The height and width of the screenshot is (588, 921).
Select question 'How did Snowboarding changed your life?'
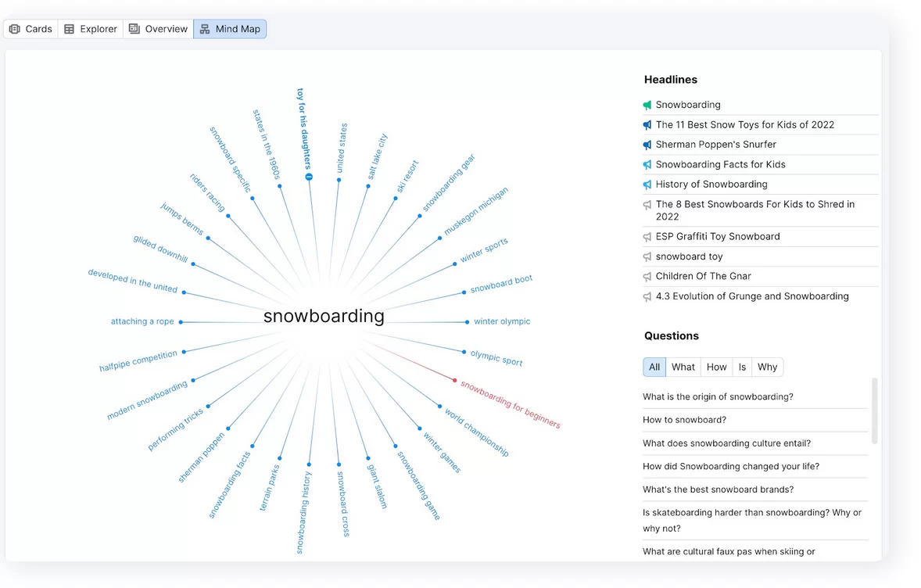pos(731,466)
